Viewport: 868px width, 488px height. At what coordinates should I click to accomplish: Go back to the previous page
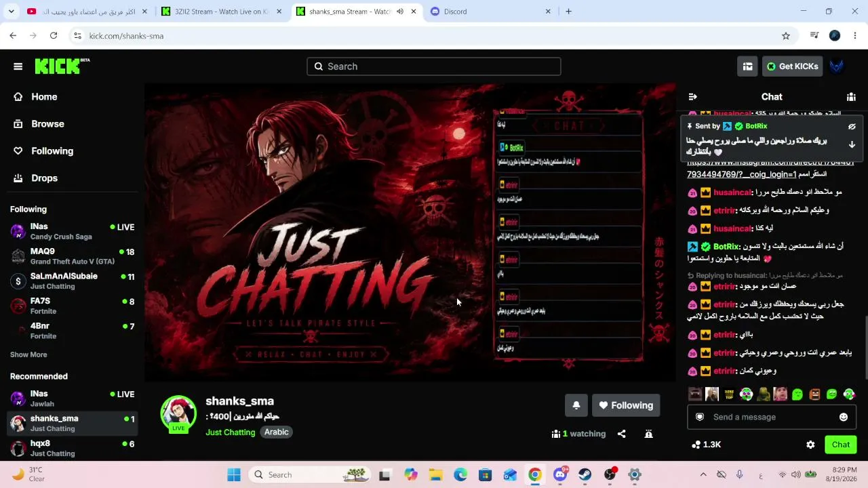click(13, 35)
